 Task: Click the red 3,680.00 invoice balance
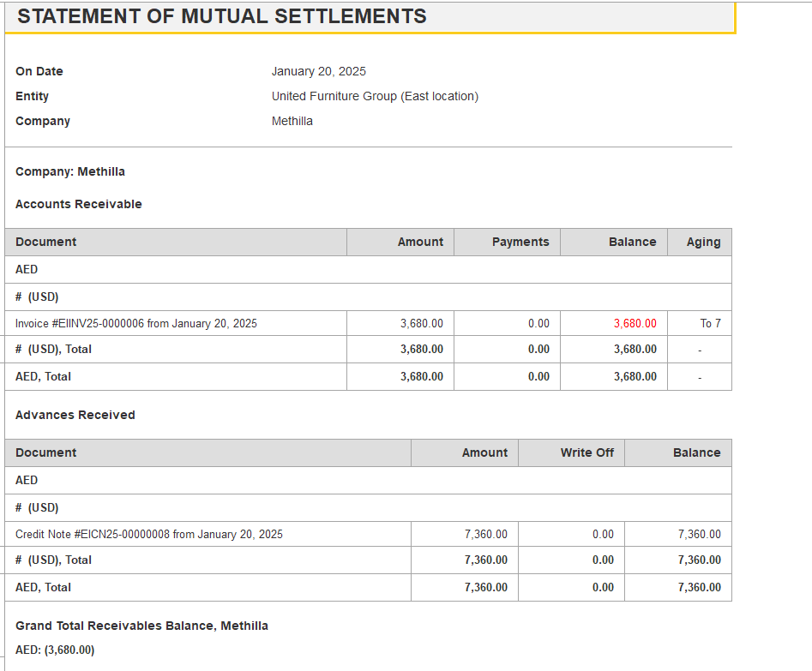635,324
